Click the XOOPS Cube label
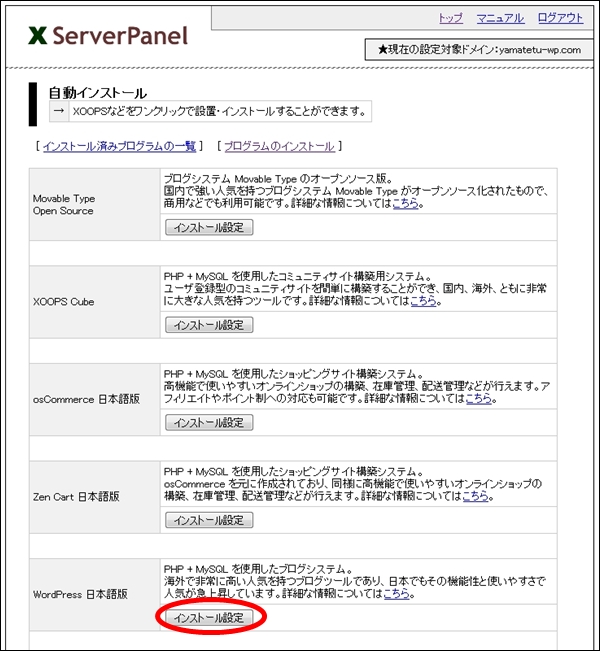This screenshot has width=600, height=651. (x=64, y=302)
